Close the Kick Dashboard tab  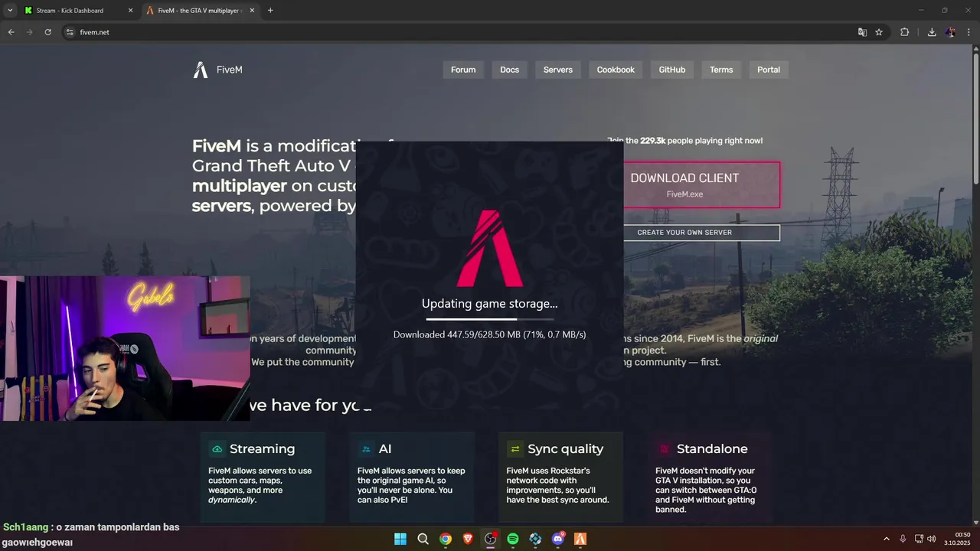point(130,11)
